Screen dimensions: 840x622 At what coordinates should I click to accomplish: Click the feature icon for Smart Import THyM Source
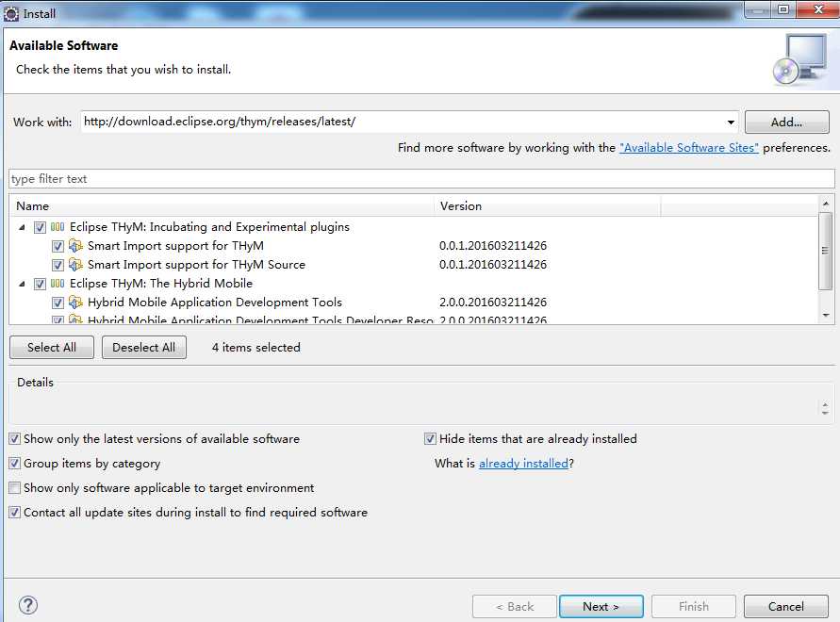click(75, 265)
